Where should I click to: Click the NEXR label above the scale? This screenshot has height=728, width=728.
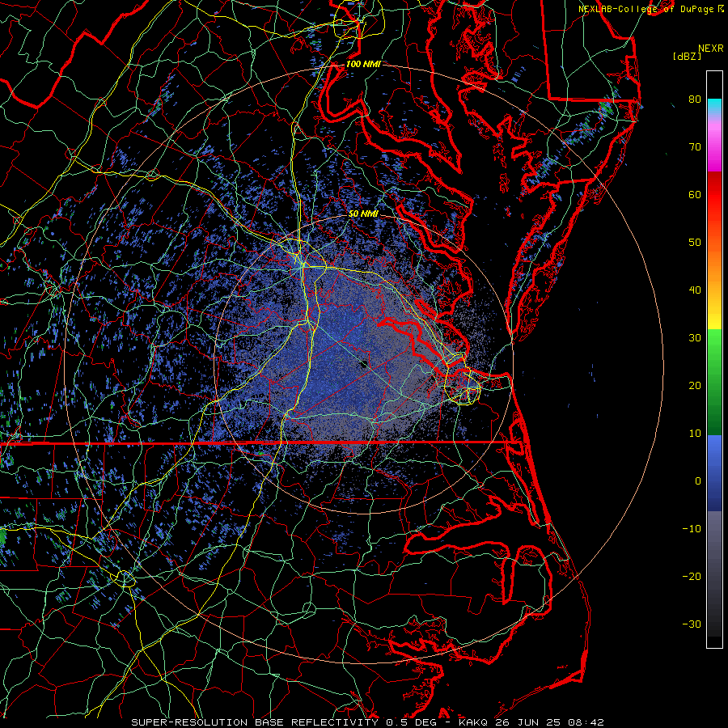[710, 49]
